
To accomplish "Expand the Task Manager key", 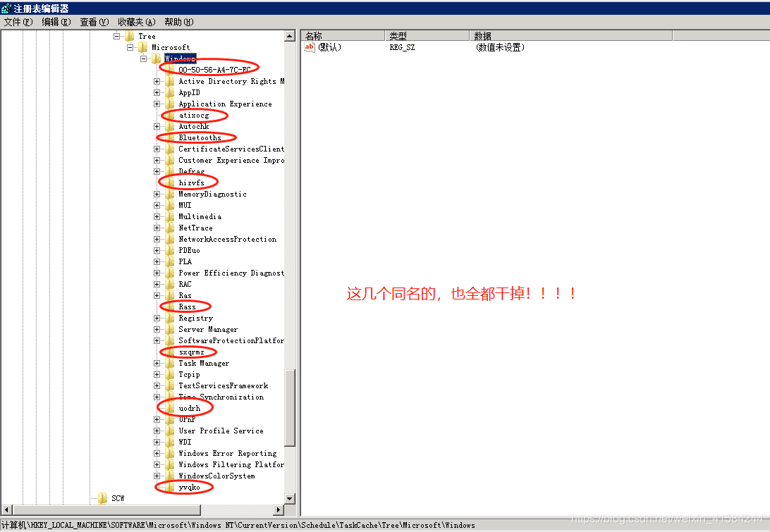I will pyautogui.click(x=157, y=363).
